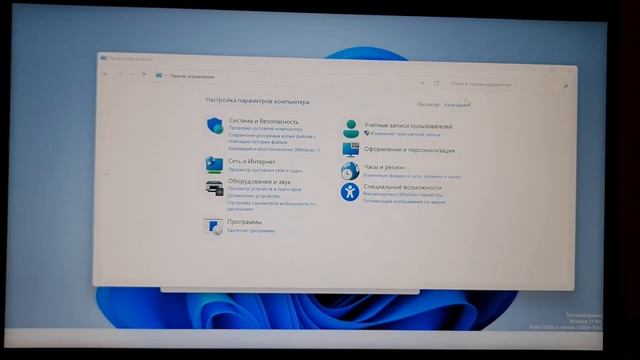The image size is (640, 360).
Task: Click Просмотр состояния сети и задач link
Action: click(265, 171)
